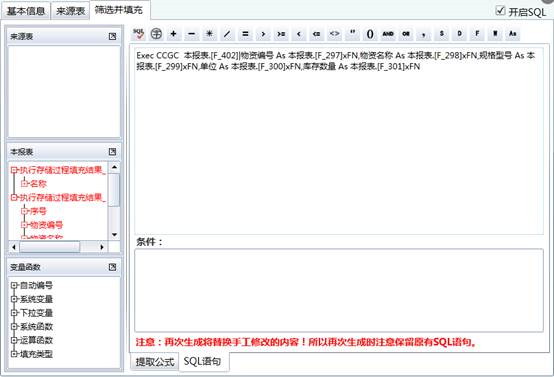The height and width of the screenshot is (377, 554).
Task: Click the tree's scroll left arrow
Action: tap(14, 247)
